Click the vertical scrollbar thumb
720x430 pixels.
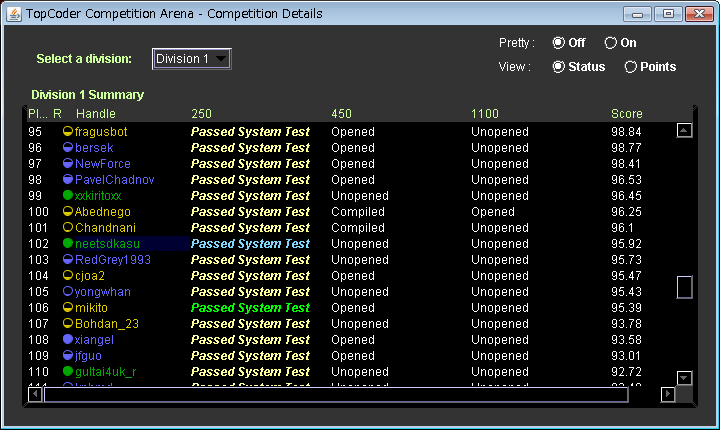tap(684, 287)
